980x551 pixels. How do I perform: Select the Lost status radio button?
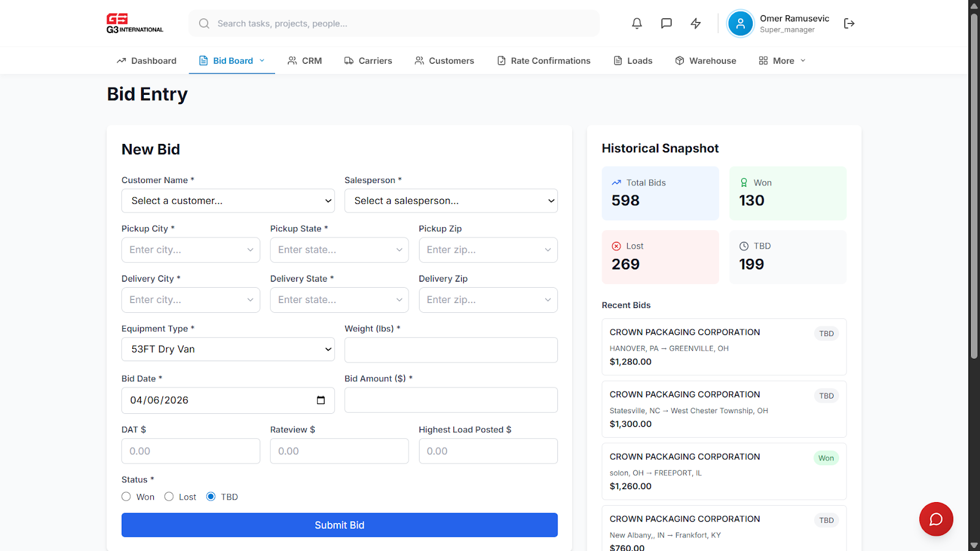(x=169, y=497)
